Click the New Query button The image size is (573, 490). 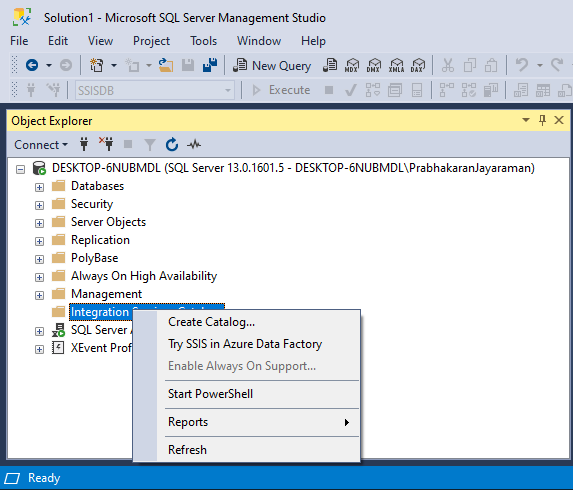point(272,65)
